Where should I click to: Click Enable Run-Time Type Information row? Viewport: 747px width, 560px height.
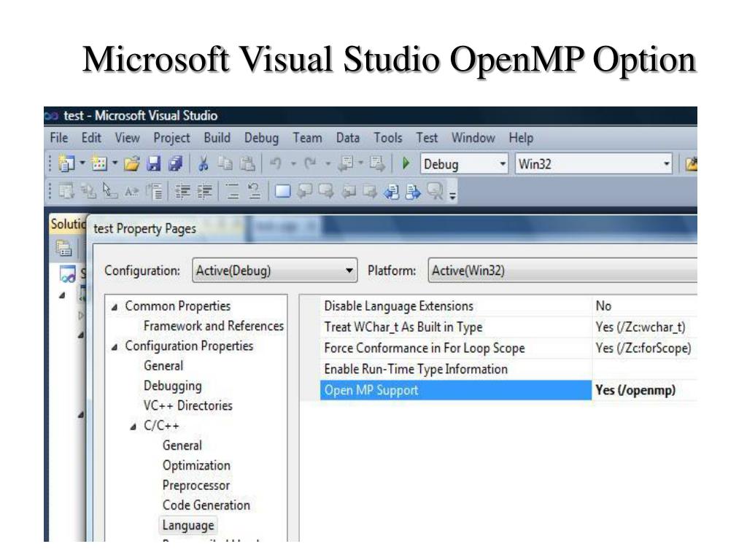tap(508, 369)
